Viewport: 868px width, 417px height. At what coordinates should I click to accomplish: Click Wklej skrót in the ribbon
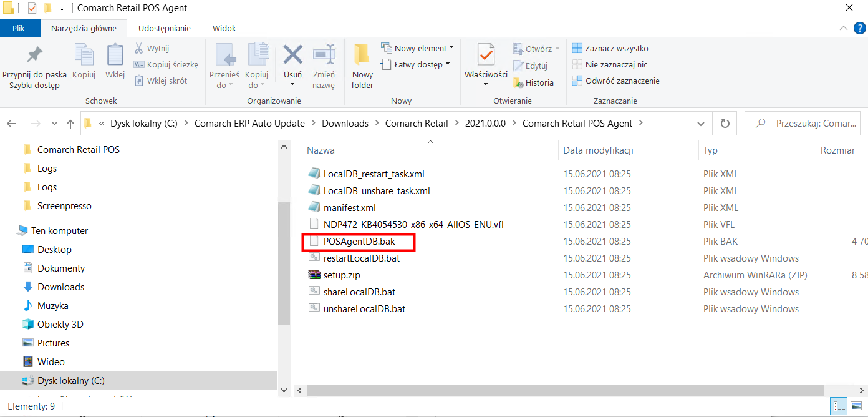point(160,81)
